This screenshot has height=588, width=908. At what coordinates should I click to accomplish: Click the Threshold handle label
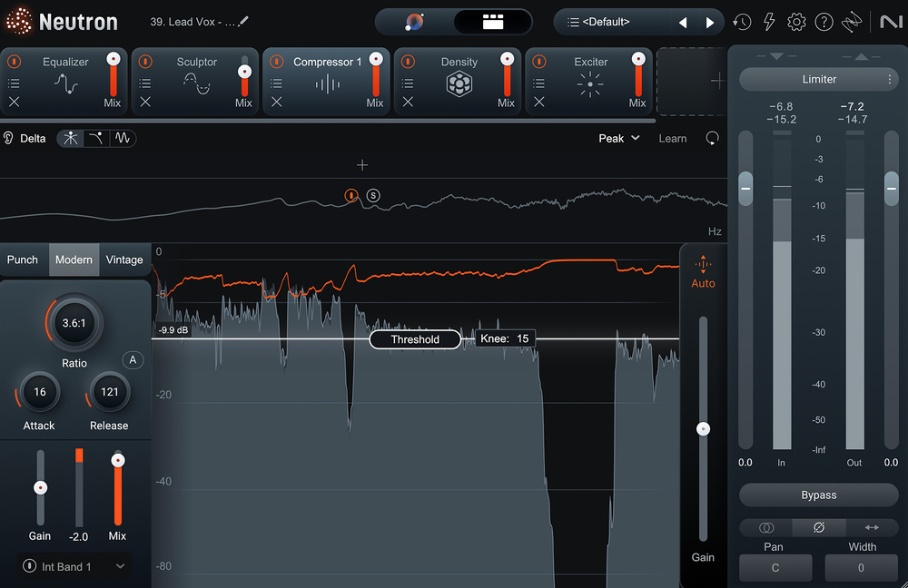pos(415,339)
